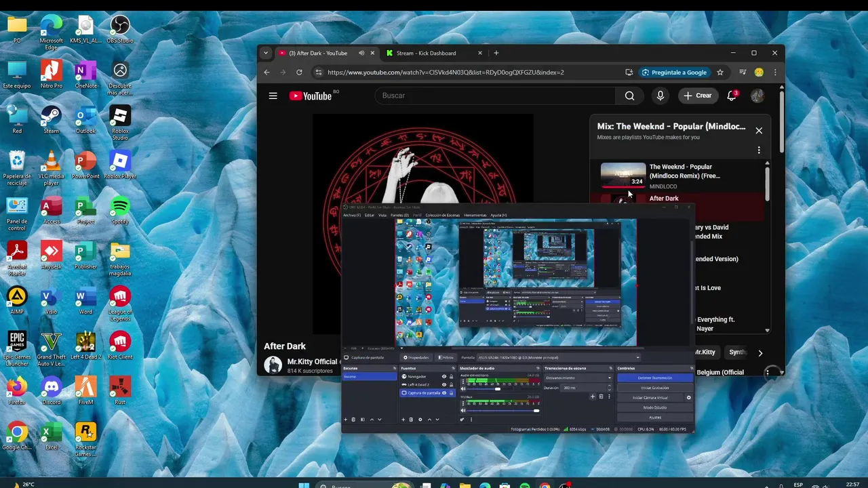Open OBS Studio from the desktop
The height and width of the screenshot is (488, 868).
[120, 29]
